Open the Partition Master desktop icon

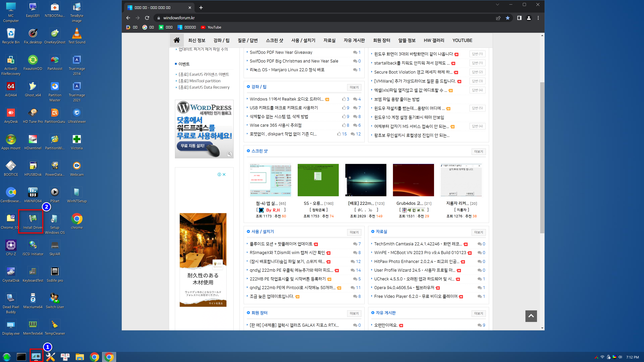coord(55,92)
